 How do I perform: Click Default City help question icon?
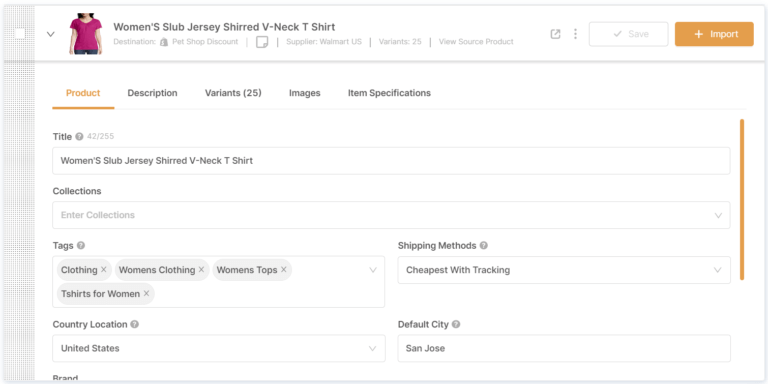(456, 324)
